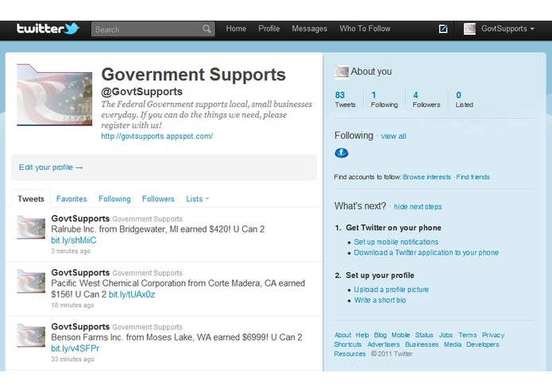Open the compose new tweet icon

pos(443,29)
